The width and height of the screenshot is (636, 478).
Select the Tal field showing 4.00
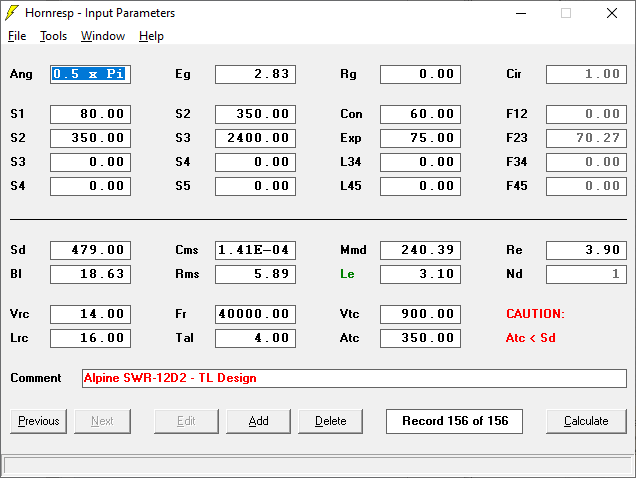pyautogui.click(x=256, y=338)
